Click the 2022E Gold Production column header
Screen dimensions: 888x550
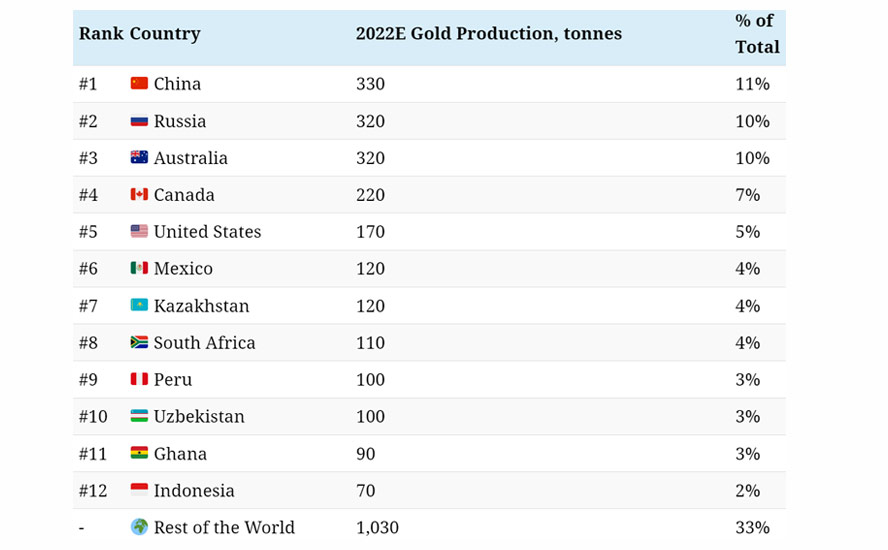coord(488,34)
